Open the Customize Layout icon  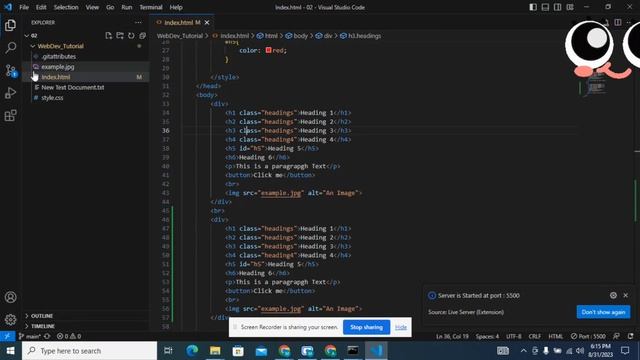570,7
